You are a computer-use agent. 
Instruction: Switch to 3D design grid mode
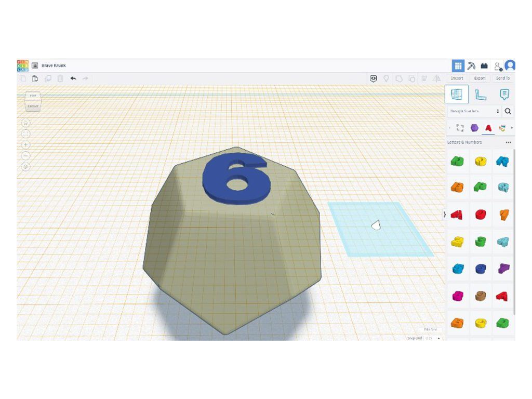(458, 65)
